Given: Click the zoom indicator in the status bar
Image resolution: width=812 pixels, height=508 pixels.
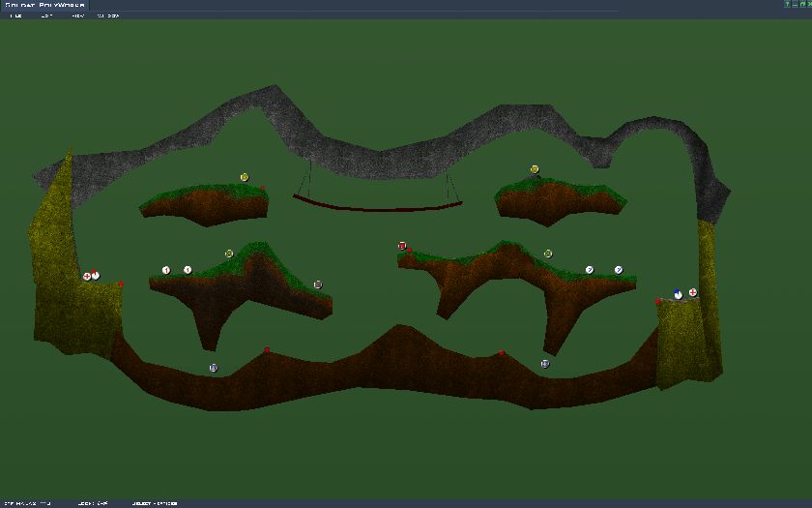Looking at the screenshot, I should pos(93,503).
